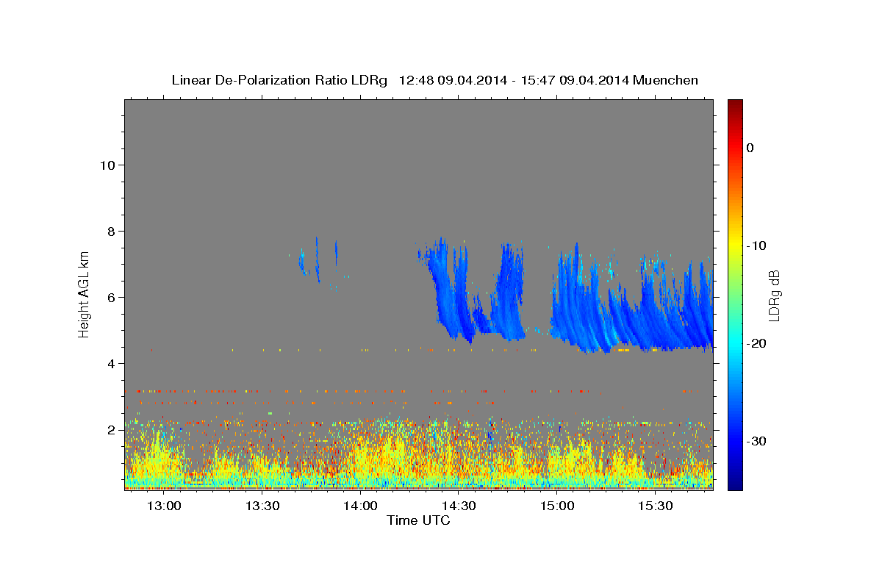Click the 13:00 time tick label
This screenshot has height=588, width=882.
coord(163,506)
